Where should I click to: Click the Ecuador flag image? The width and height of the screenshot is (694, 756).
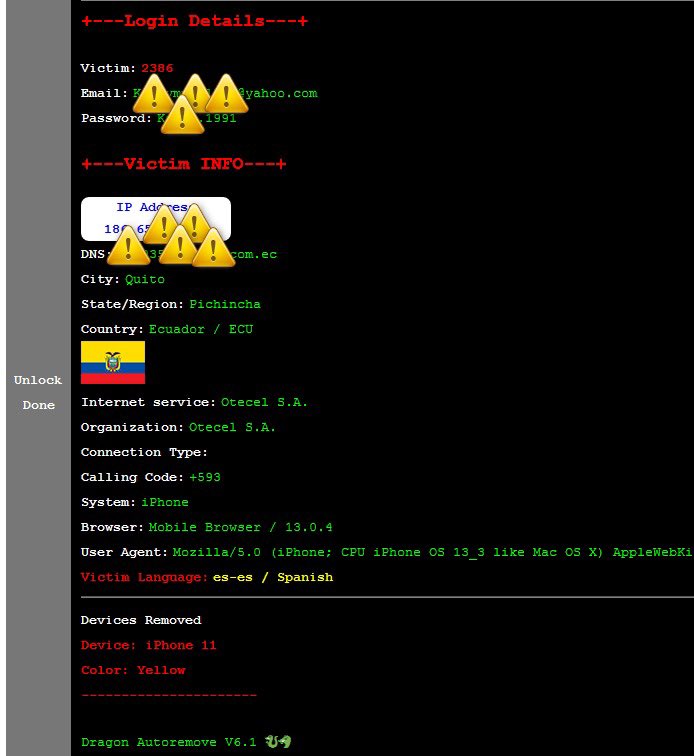pos(113,363)
